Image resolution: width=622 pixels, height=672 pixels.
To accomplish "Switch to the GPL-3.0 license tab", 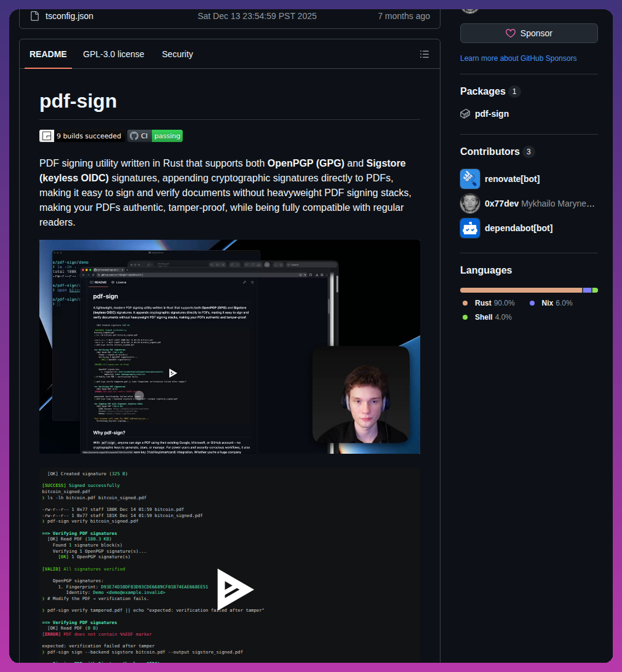I will pyautogui.click(x=114, y=55).
